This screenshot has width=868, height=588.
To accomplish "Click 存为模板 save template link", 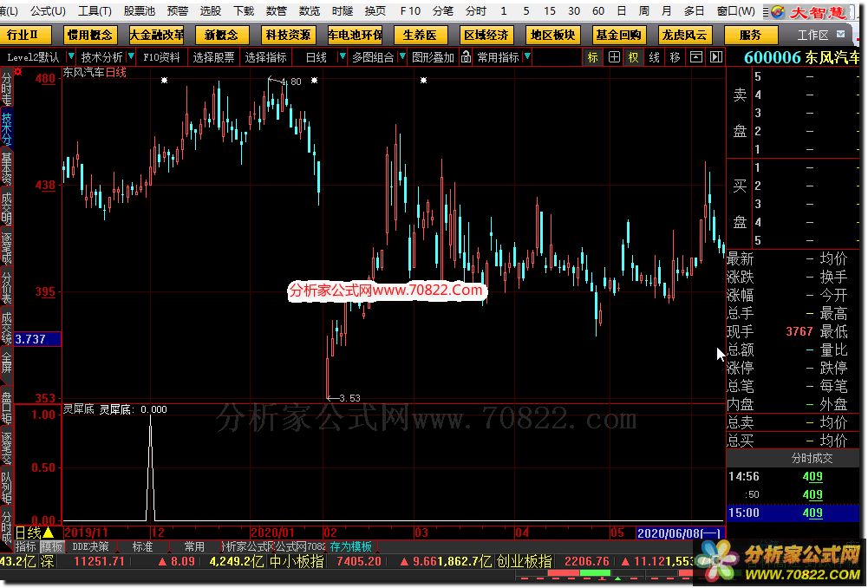I will [x=350, y=546].
